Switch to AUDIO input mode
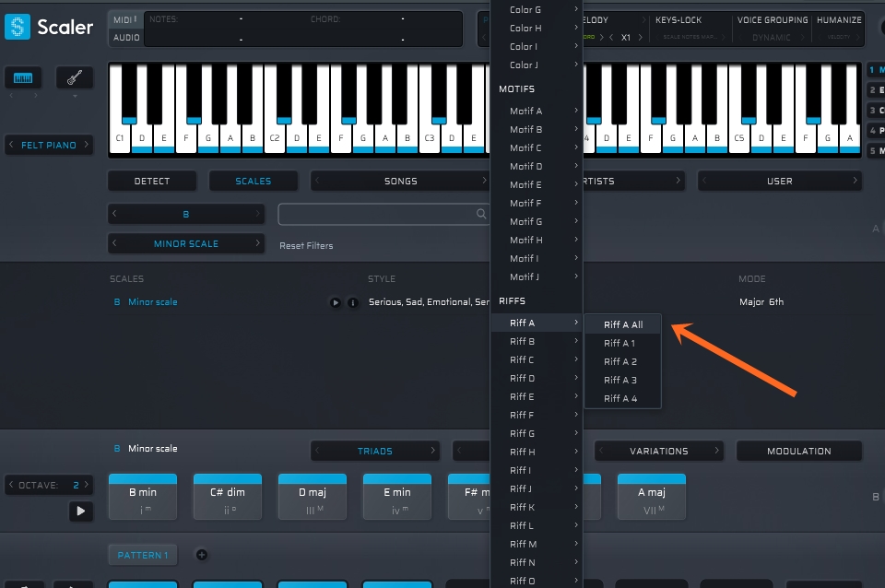 125,38
